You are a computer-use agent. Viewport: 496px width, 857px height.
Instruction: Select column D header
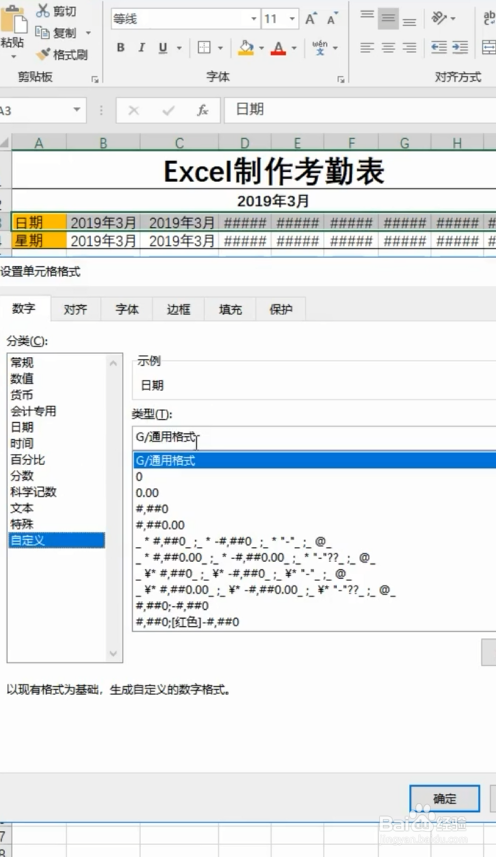(x=244, y=143)
